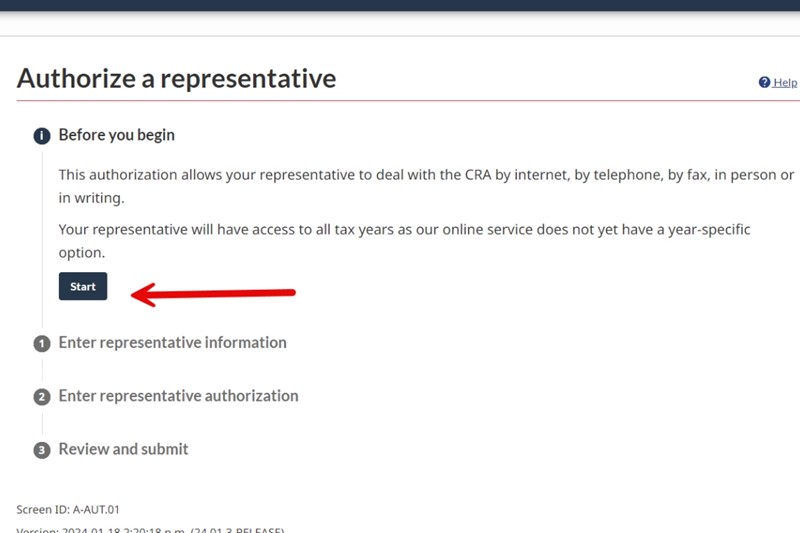Viewport: 800px width, 533px height.
Task: Click the info icon beside Before you begin
Action: click(x=42, y=136)
